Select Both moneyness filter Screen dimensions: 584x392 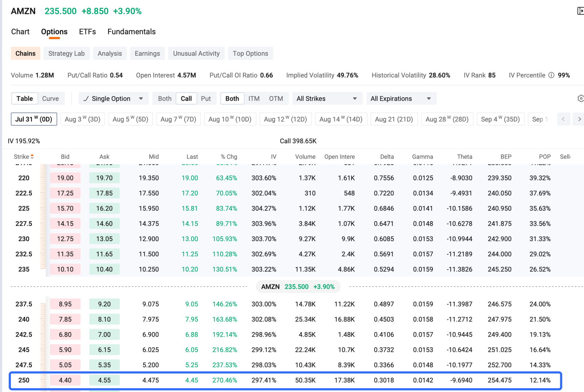pos(232,98)
